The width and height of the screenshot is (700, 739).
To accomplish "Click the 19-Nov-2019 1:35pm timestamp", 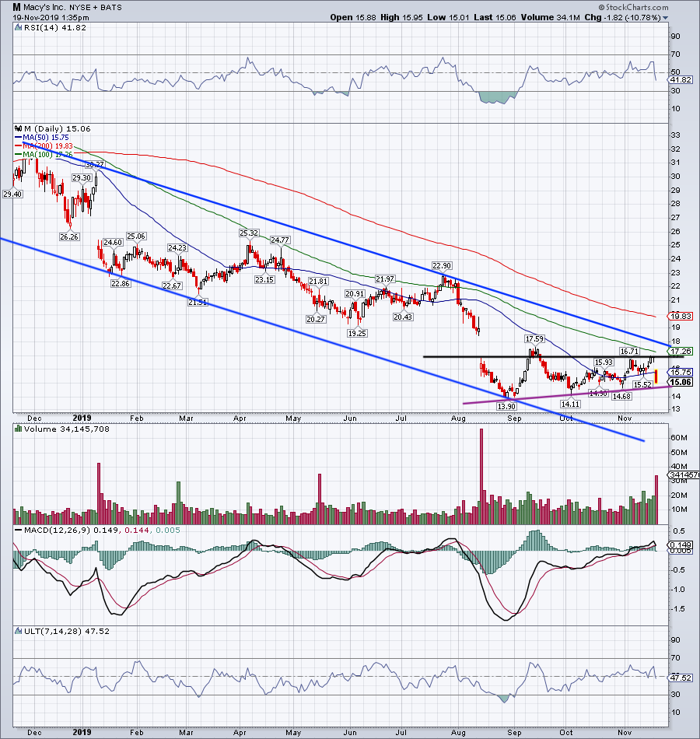I will 51,17.
